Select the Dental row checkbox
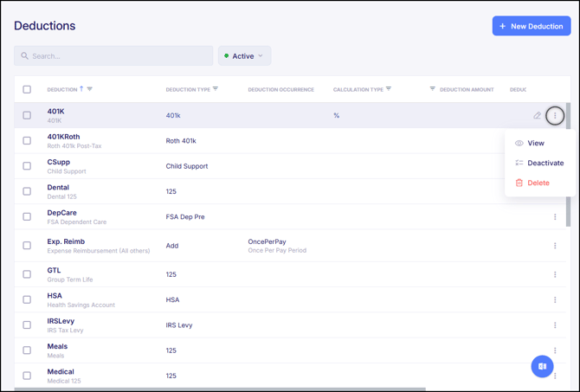The image size is (580, 392). (x=27, y=191)
